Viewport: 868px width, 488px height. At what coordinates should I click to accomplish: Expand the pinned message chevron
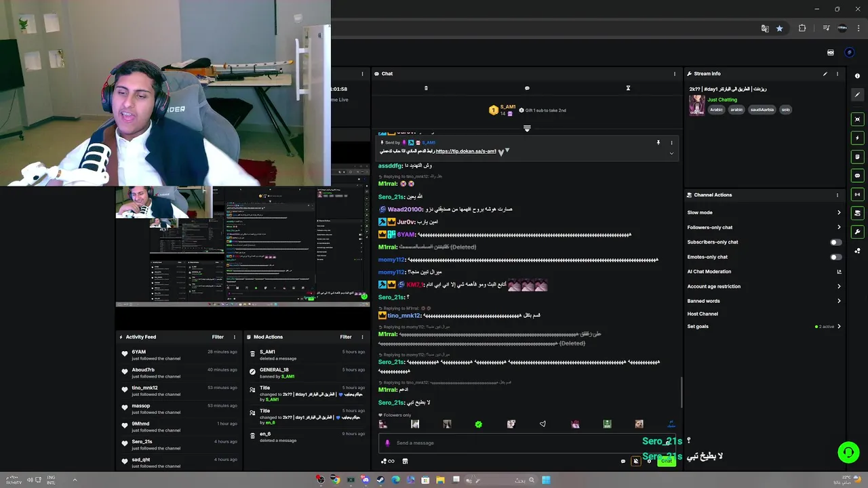pyautogui.click(x=671, y=153)
